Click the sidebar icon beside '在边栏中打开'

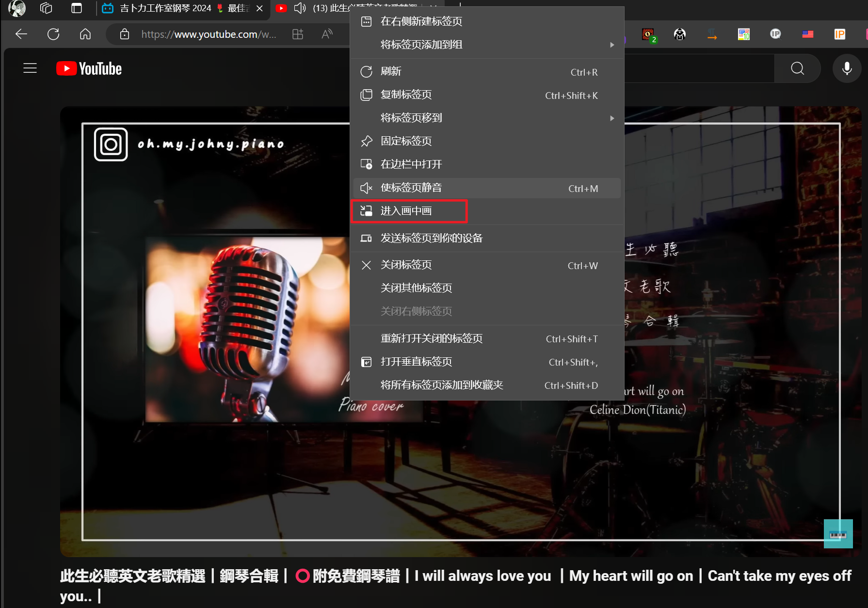(x=367, y=164)
